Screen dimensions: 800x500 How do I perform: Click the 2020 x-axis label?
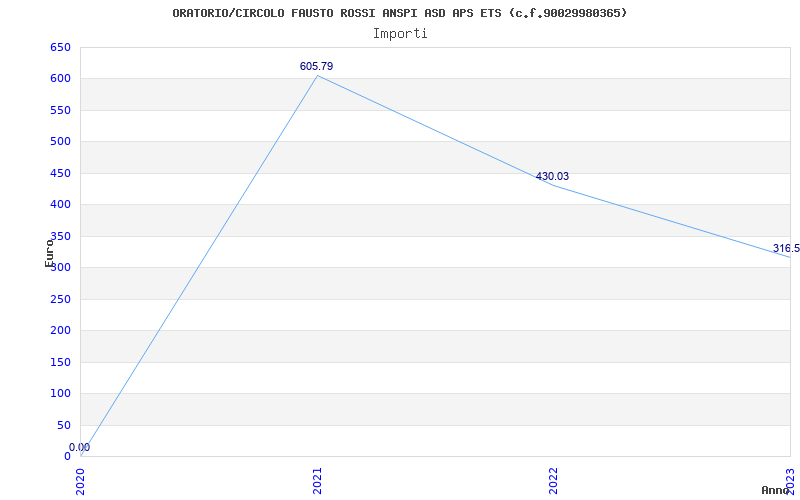coord(81,481)
